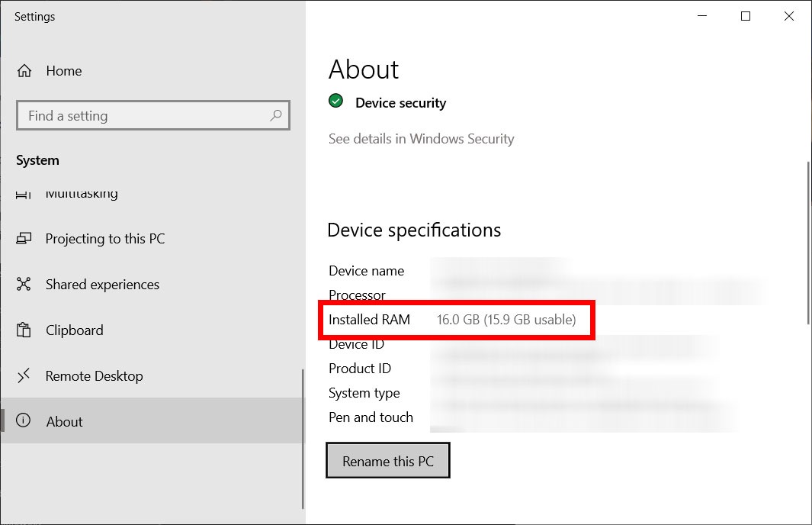Click the About info icon
This screenshot has width=812, height=525.
click(24, 421)
